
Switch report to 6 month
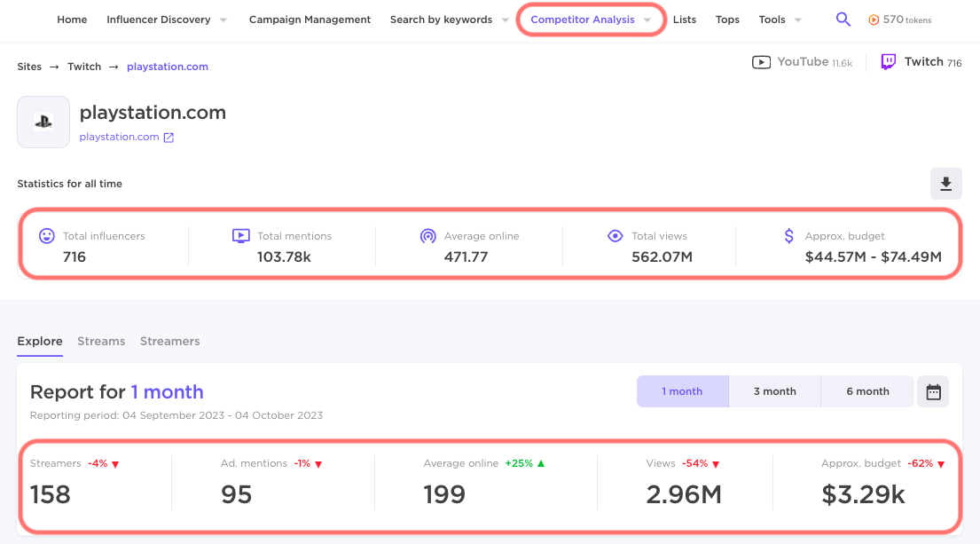(867, 391)
